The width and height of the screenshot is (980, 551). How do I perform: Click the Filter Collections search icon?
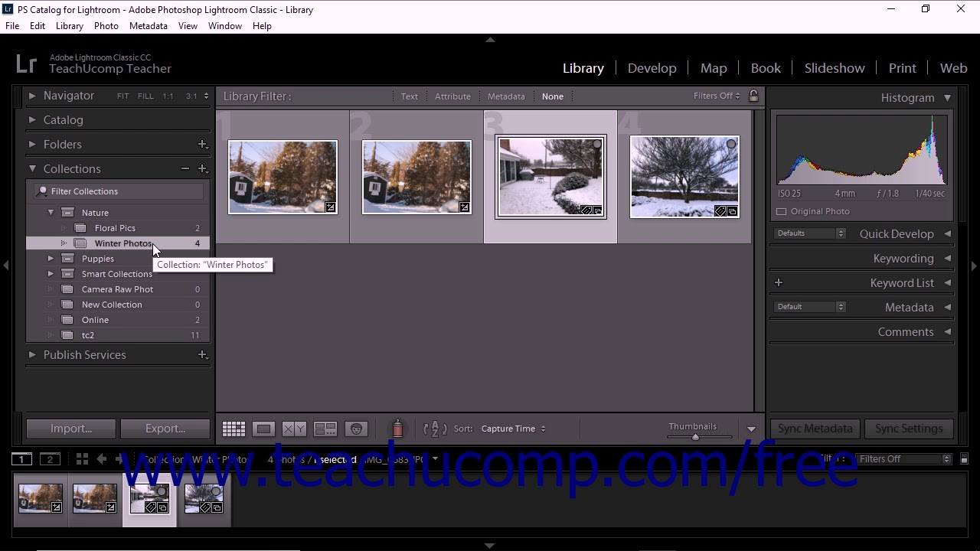[x=43, y=191]
